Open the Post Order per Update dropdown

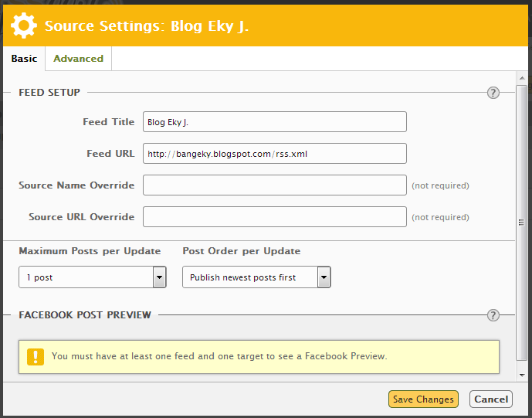pos(256,277)
